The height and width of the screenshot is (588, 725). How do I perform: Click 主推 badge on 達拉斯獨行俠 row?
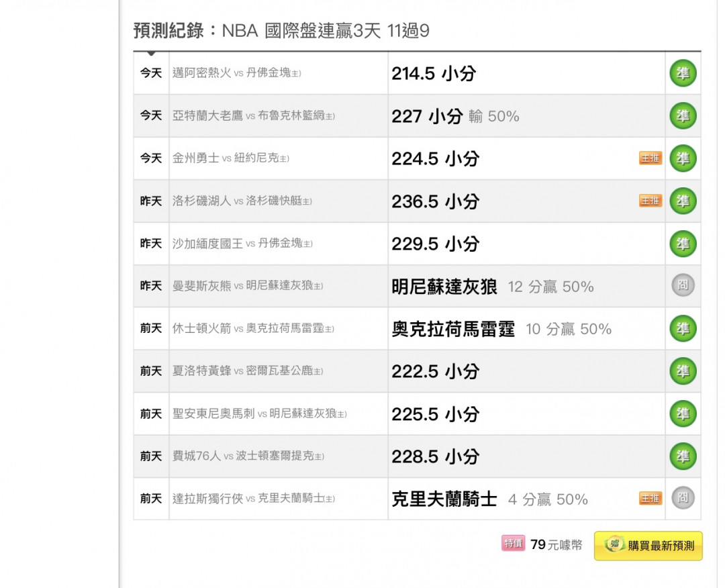(650, 499)
